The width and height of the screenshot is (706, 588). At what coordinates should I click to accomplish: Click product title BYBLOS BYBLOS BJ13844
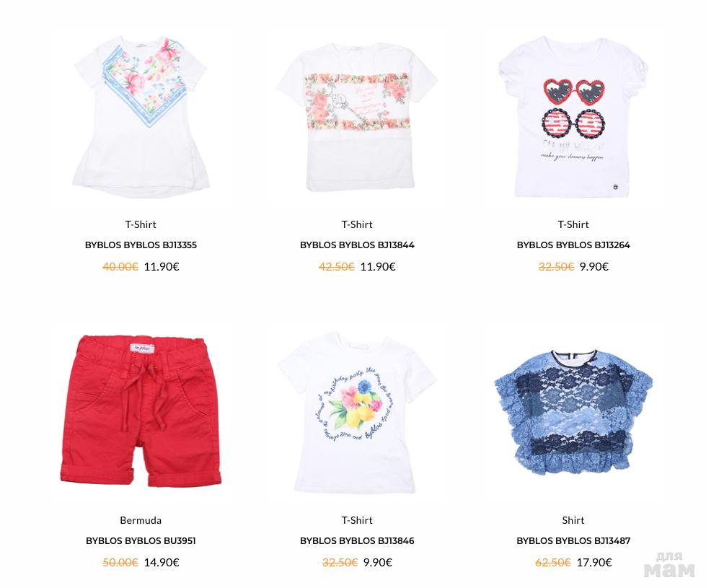coord(357,245)
